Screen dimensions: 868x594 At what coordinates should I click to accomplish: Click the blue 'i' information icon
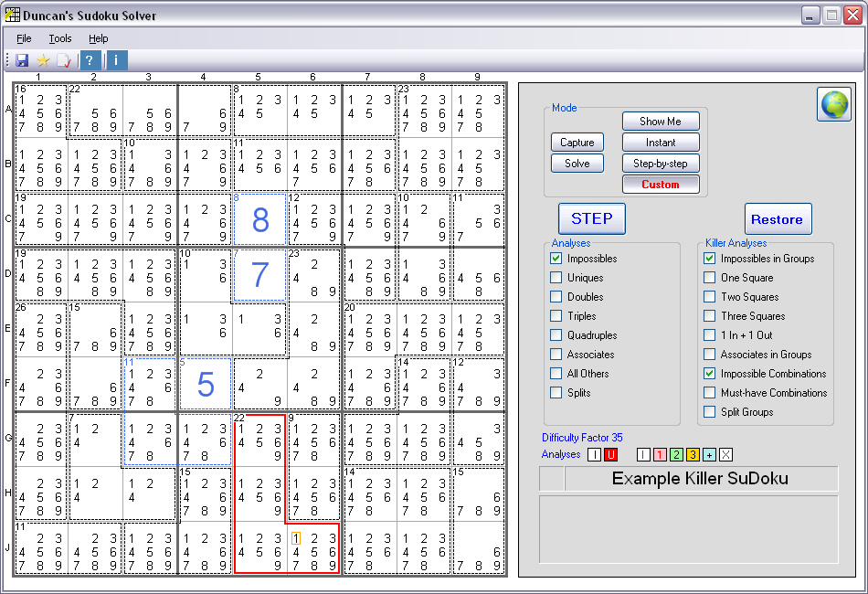(x=116, y=60)
